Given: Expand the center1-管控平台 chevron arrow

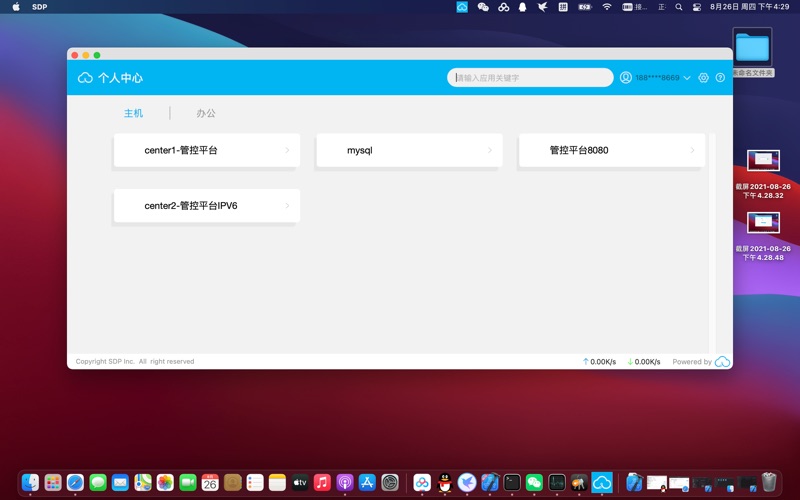Looking at the screenshot, I should point(287,151).
